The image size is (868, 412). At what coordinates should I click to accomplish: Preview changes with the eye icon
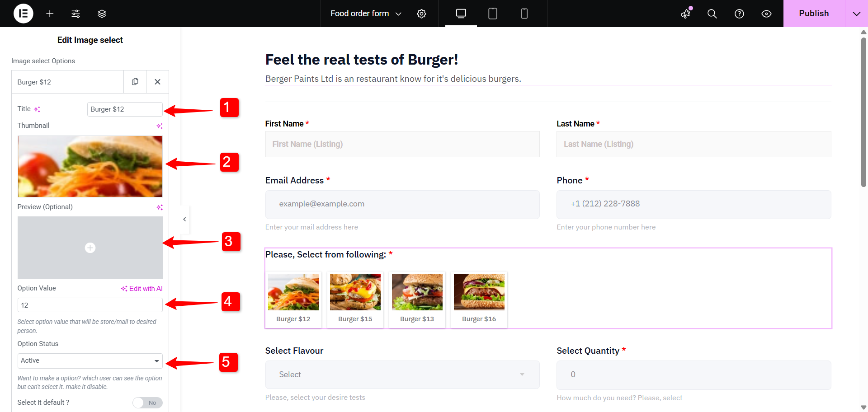pyautogui.click(x=766, y=14)
